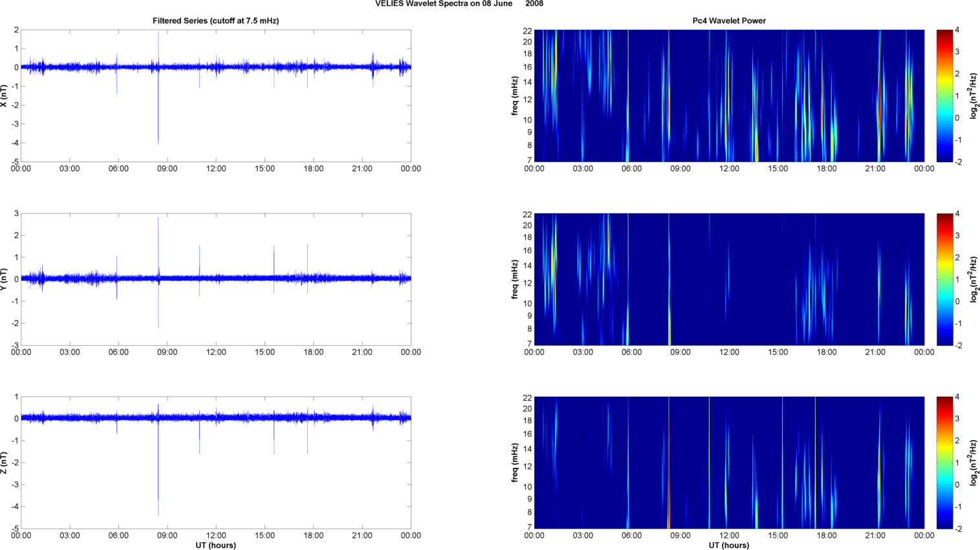Click the X (nT) axis label
980x550 pixels.
[5, 96]
